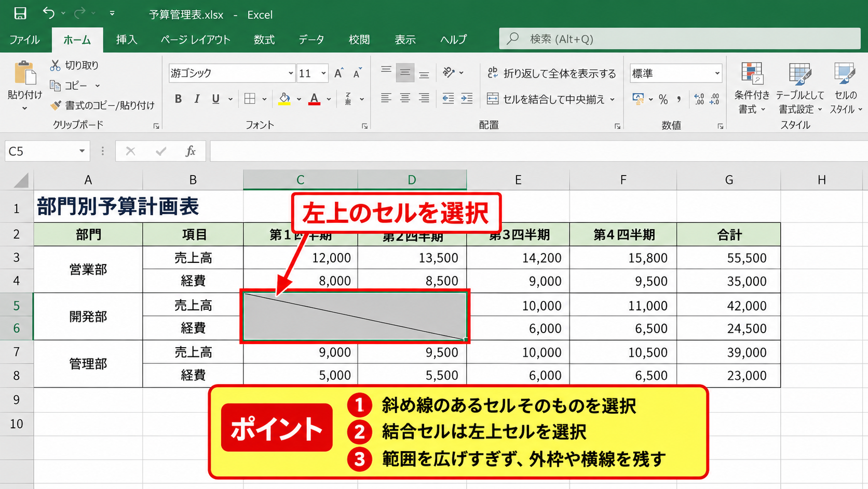Click the Cut scissors icon
Viewport: 868px width, 489px height.
click(x=55, y=65)
